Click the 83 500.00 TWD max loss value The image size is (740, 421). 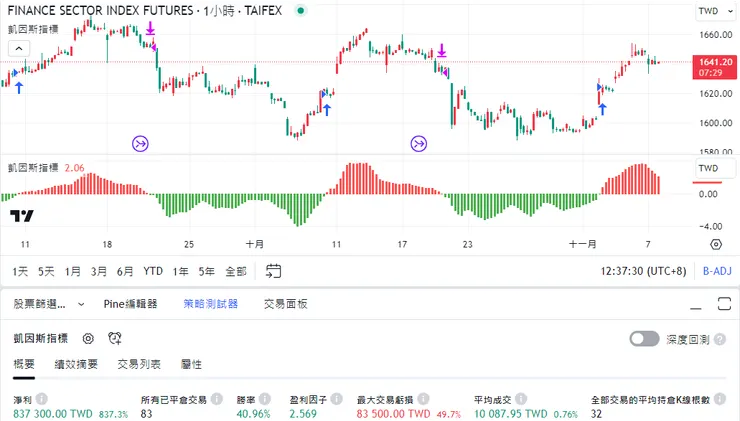pyautogui.click(x=393, y=414)
